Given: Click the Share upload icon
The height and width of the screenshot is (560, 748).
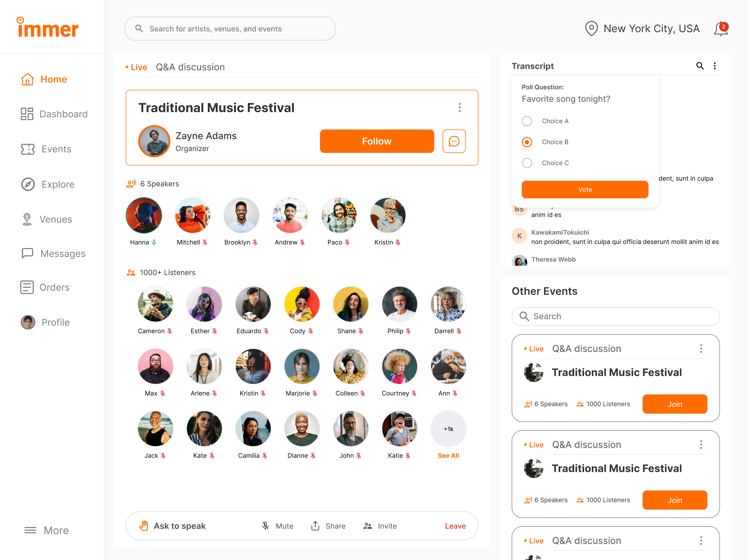Looking at the screenshot, I should coord(315,526).
